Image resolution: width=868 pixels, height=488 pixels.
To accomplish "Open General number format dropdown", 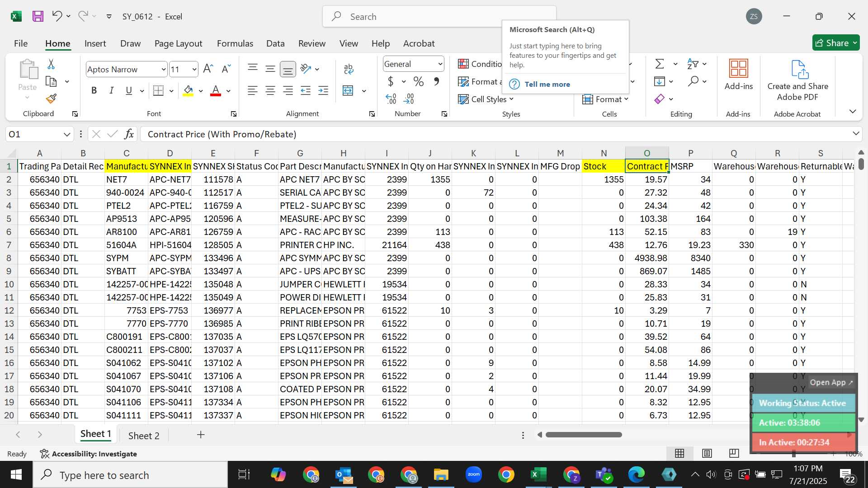I will [x=440, y=64].
